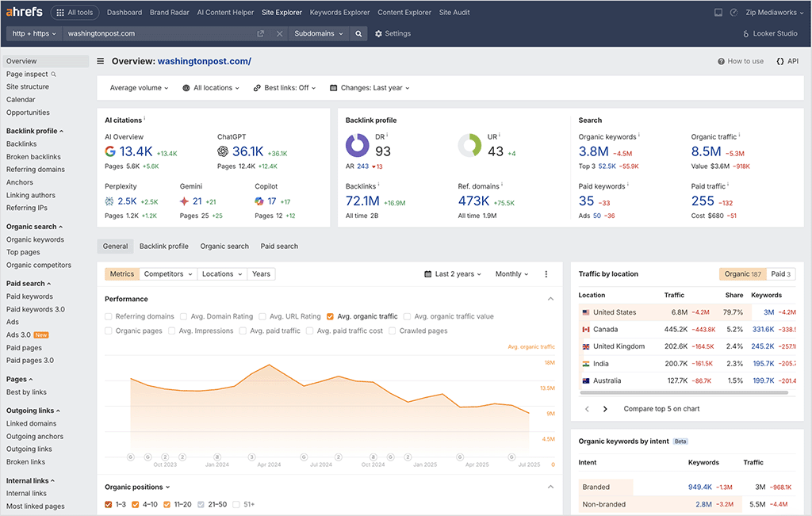Open Site Explorer in top navigation
The height and width of the screenshot is (516, 812).
tap(282, 13)
